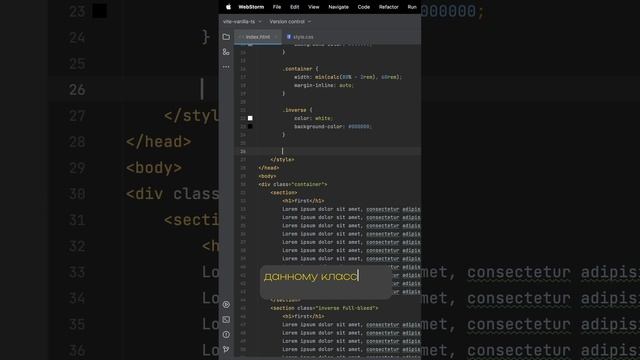Expand the vite-vanilla-ts project dropdown
640x360 pixels.
pos(242,22)
